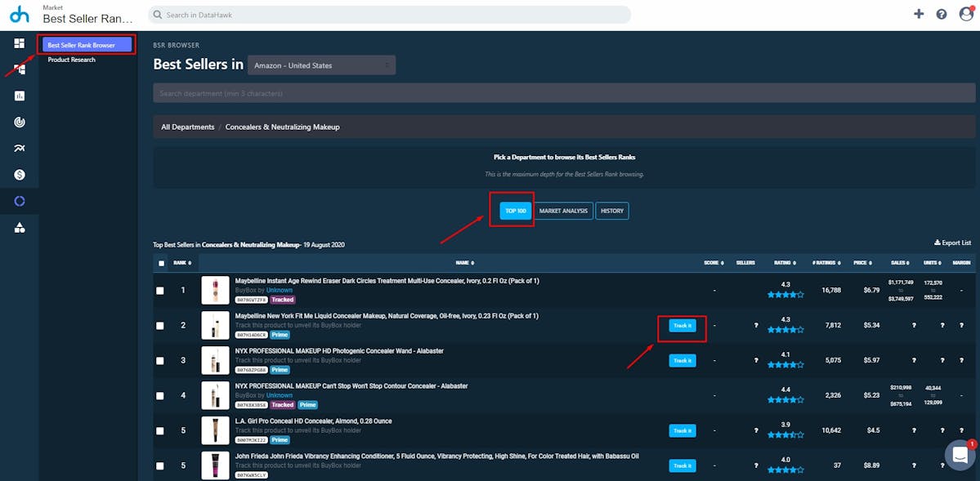Open the radar target icon in sidebar
Screen dimensions: 980x481
coord(20,122)
